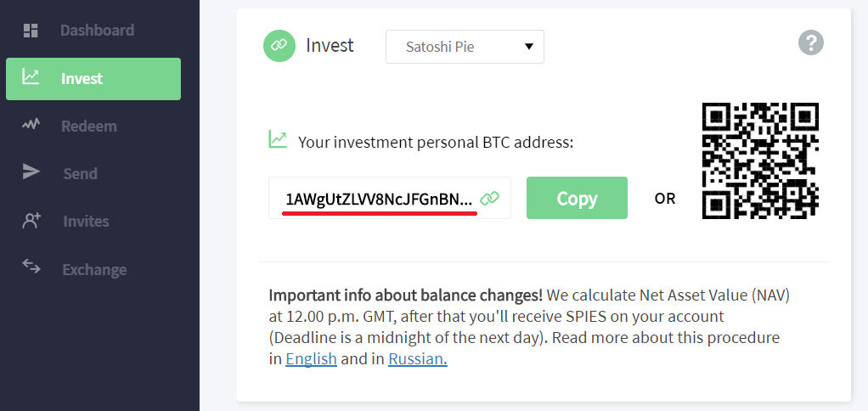Click chart icon beside investment address label
Image resolution: width=868 pixels, height=411 pixels.
point(278,139)
